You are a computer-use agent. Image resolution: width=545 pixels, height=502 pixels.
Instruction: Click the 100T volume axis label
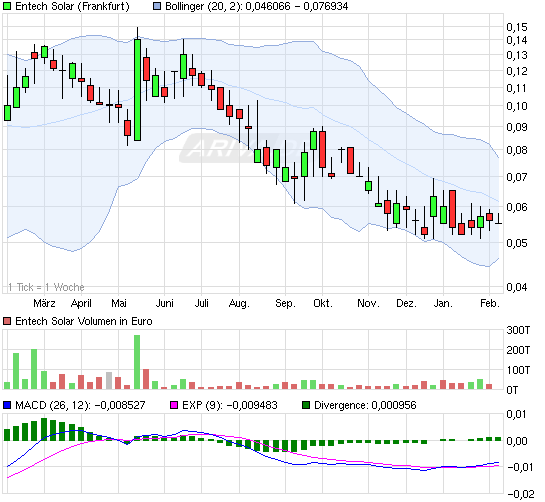point(519,370)
